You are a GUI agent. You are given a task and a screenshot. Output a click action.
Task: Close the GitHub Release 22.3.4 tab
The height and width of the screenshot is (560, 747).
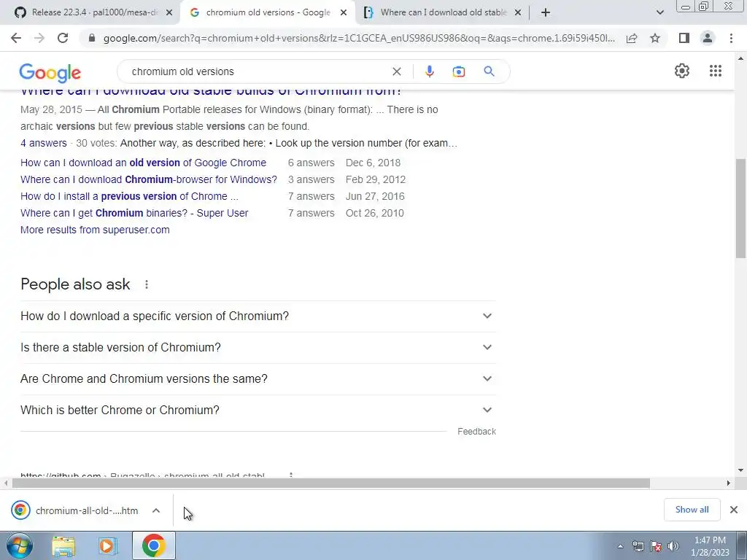(169, 13)
